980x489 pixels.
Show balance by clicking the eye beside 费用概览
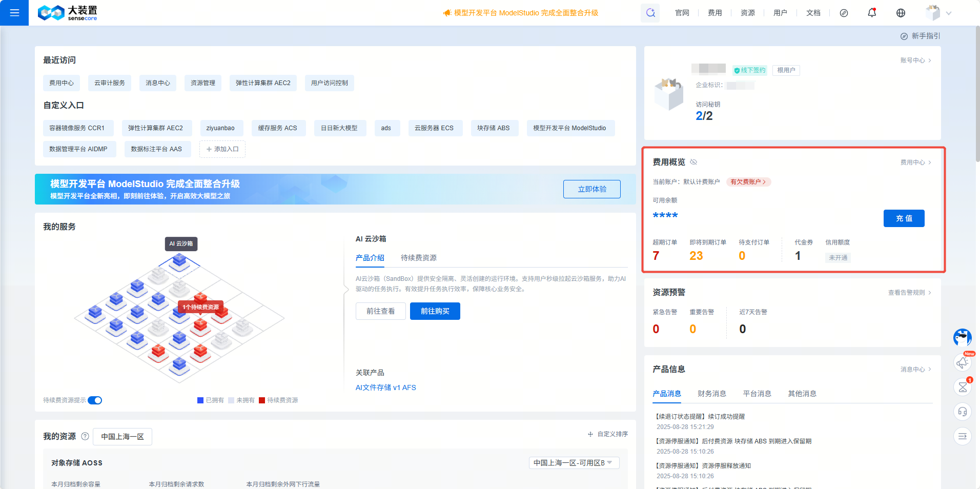tap(694, 161)
